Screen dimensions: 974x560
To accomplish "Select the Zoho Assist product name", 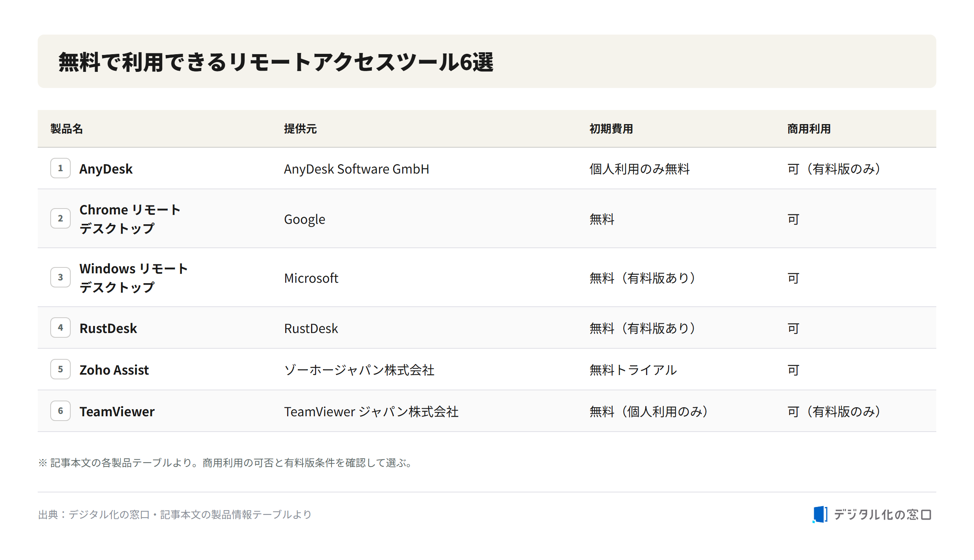I will [114, 370].
